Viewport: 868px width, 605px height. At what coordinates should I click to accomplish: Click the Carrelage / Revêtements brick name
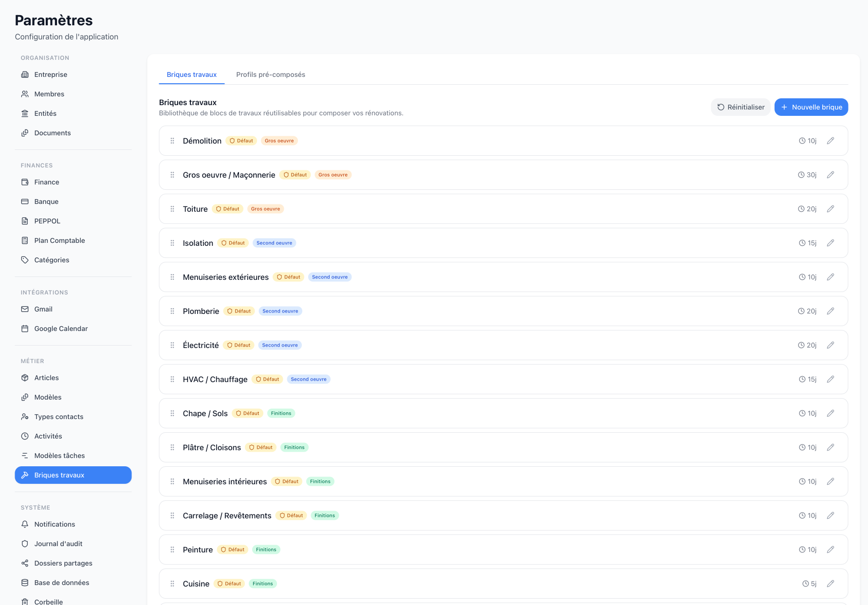click(x=227, y=515)
